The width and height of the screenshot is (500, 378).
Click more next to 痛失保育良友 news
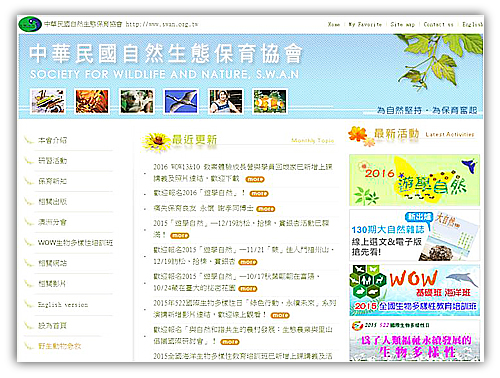[x=266, y=209]
